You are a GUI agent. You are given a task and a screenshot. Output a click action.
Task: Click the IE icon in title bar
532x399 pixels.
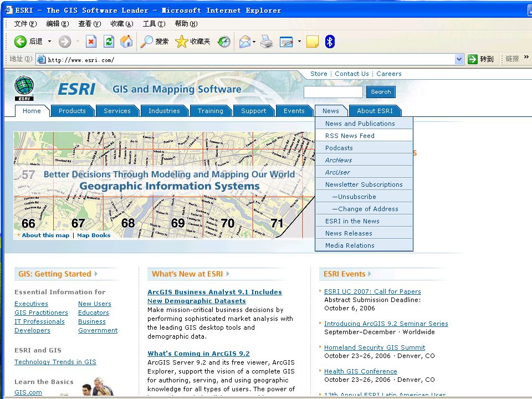(x=8, y=10)
